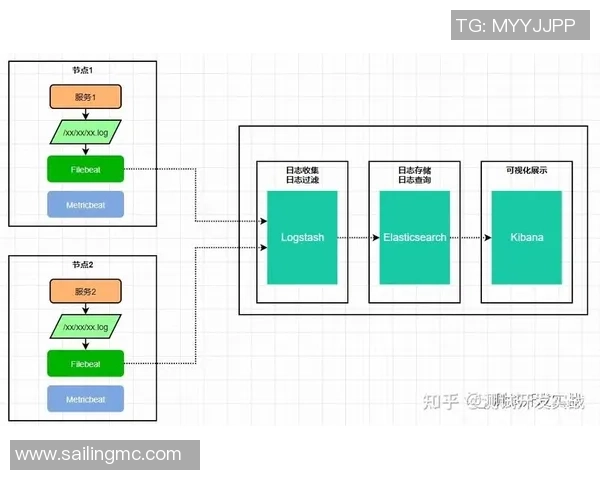Image resolution: width=600 pixels, height=480 pixels.
Task: Open the www.sailingmc.com link
Action: 99,455
